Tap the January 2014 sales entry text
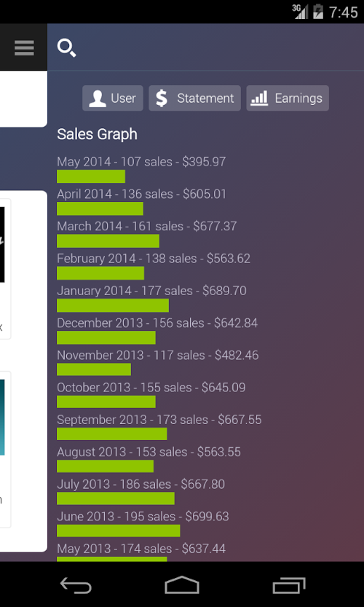Viewport: 364px width, 607px height. point(151,291)
